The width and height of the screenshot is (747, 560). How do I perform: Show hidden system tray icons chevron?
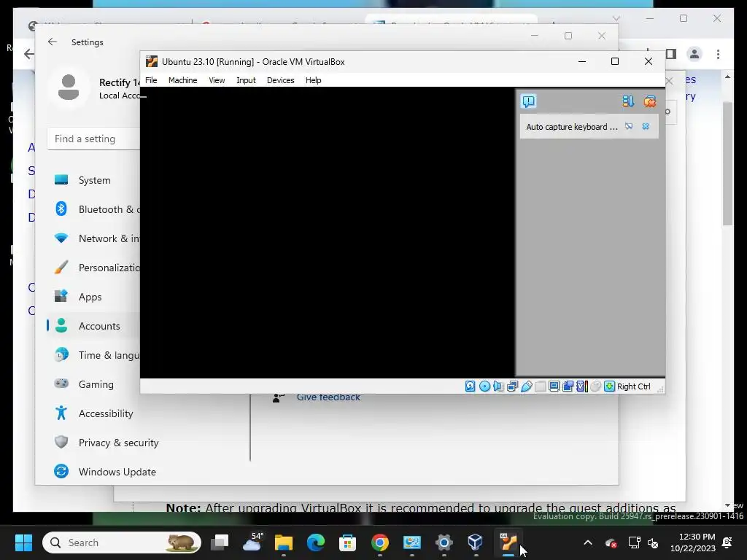coord(588,542)
